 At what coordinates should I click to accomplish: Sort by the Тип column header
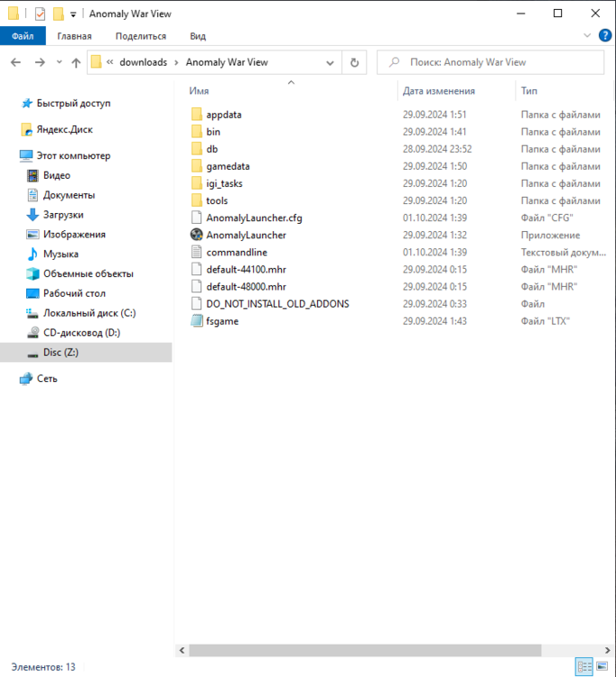pos(528,90)
